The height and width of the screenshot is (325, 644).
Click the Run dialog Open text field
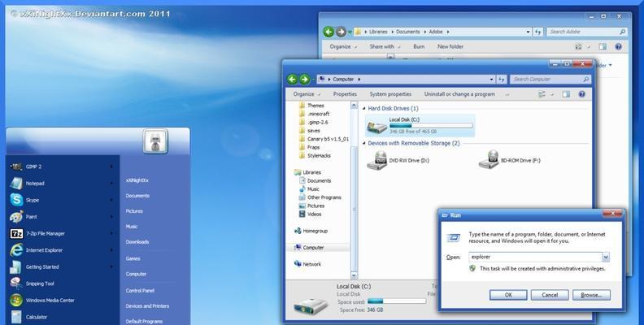click(x=535, y=257)
